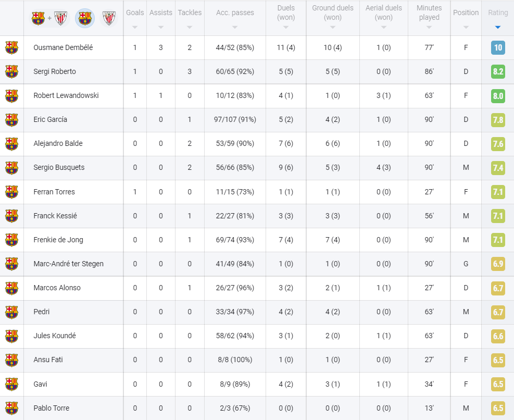Image resolution: width=514 pixels, height=420 pixels.
Task: Select the Athletic Club-only team filter crest
Action: (x=109, y=18)
